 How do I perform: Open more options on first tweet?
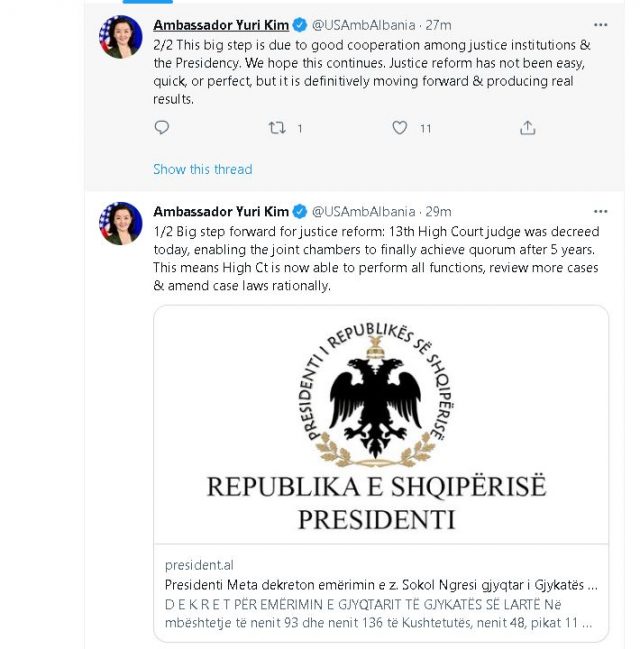tap(600, 24)
